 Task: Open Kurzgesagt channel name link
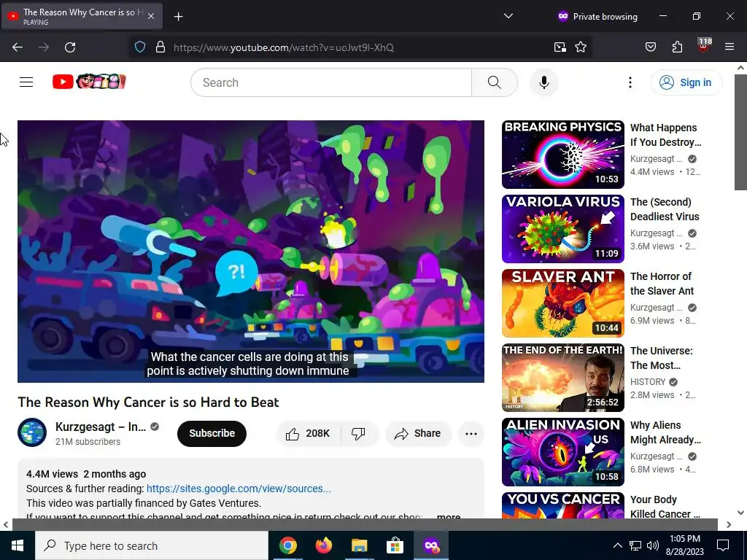(x=101, y=427)
